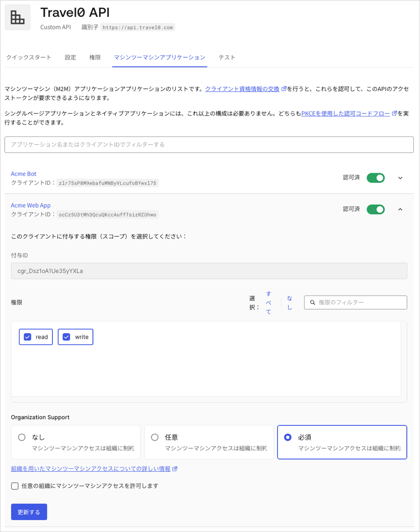Image resolution: width=420 pixels, height=532 pixels.
Task: Open the テスト tab
Action: pyautogui.click(x=227, y=57)
